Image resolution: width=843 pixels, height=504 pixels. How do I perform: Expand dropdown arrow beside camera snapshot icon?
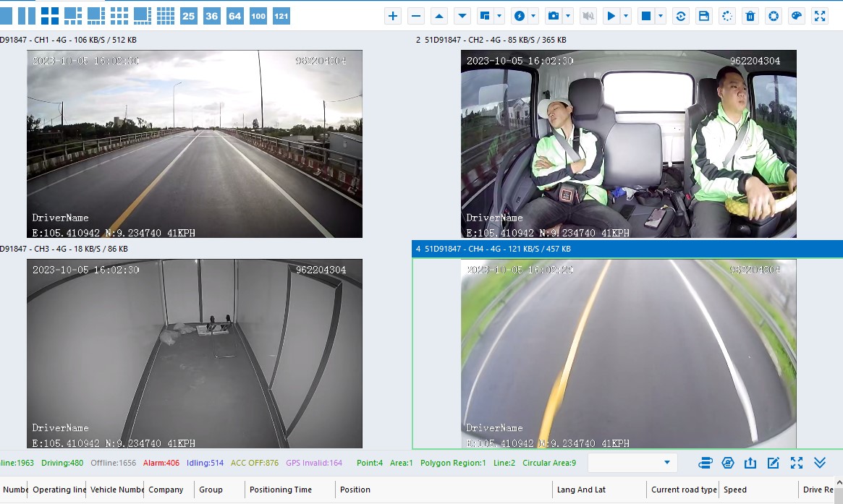[569, 16]
